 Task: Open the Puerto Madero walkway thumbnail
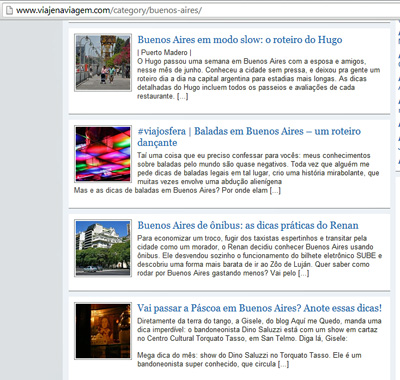click(103, 62)
